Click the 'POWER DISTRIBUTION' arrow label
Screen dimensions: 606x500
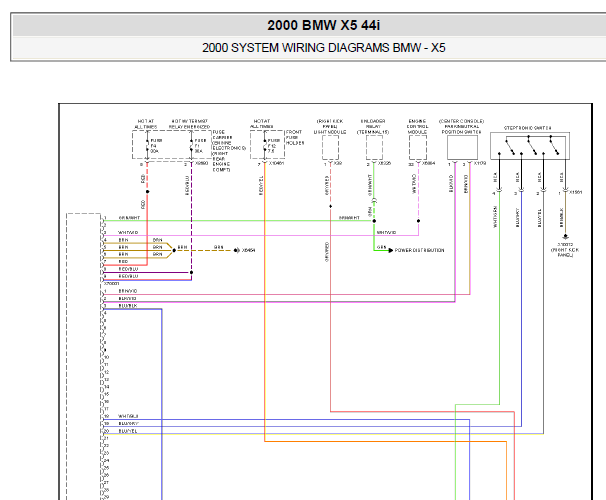(419, 250)
